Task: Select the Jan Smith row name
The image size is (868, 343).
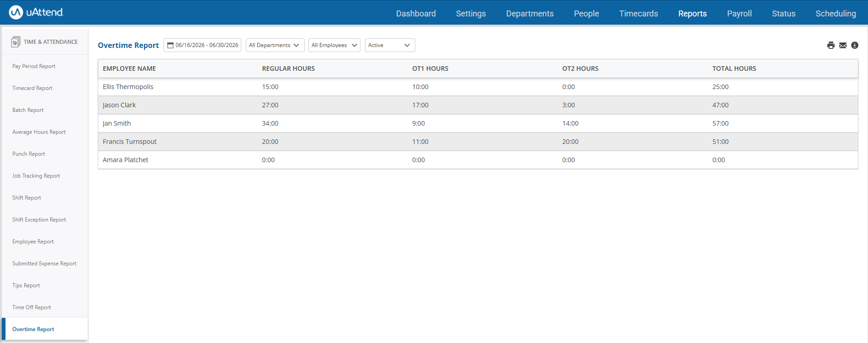Action: [117, 123]
